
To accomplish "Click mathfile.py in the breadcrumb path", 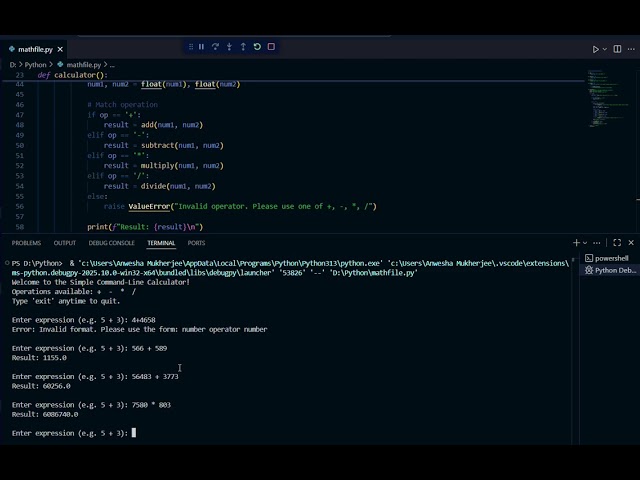I will click(x=83, y=65).
